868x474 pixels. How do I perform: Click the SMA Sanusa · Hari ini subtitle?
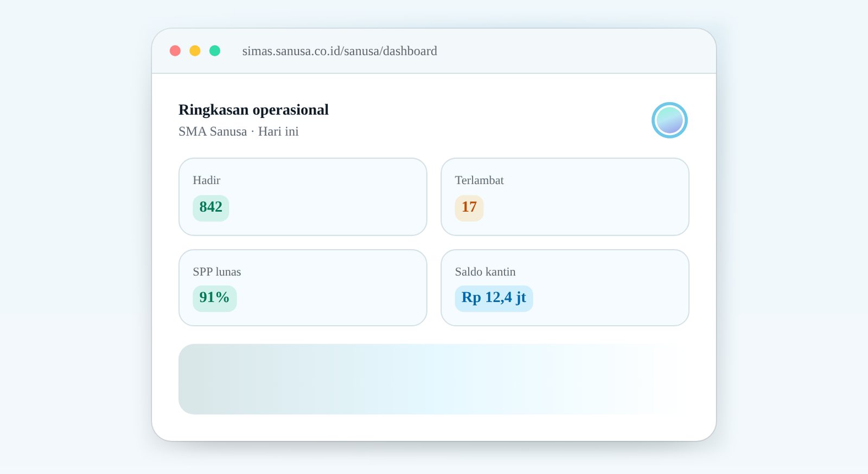point(239,131)
